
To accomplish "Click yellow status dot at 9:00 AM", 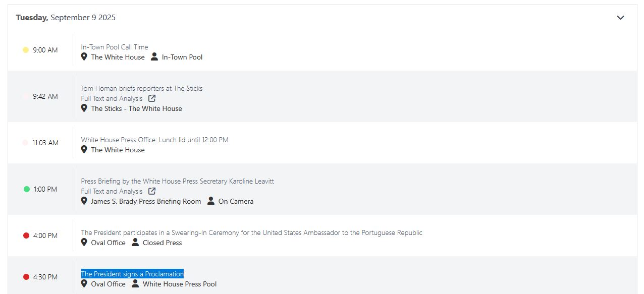I will point(26,50).
